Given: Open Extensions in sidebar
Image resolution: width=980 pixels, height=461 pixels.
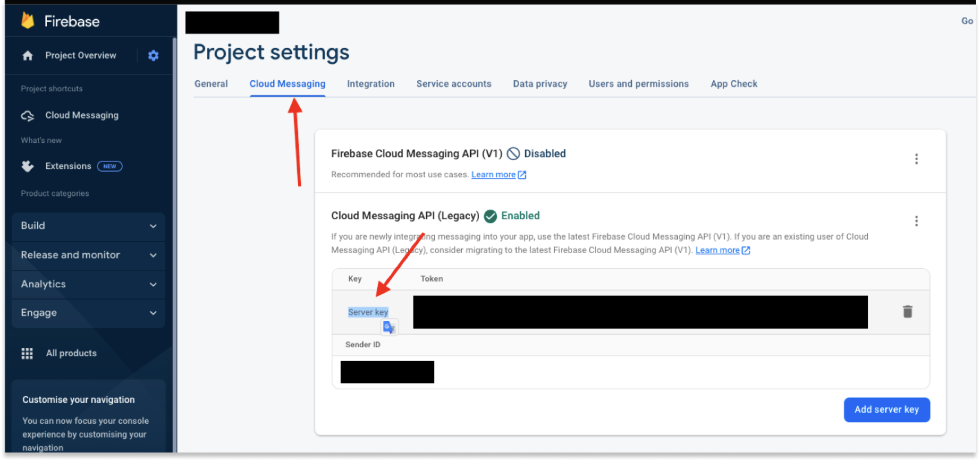Looking at the screenshot, I should coord(68,166).
